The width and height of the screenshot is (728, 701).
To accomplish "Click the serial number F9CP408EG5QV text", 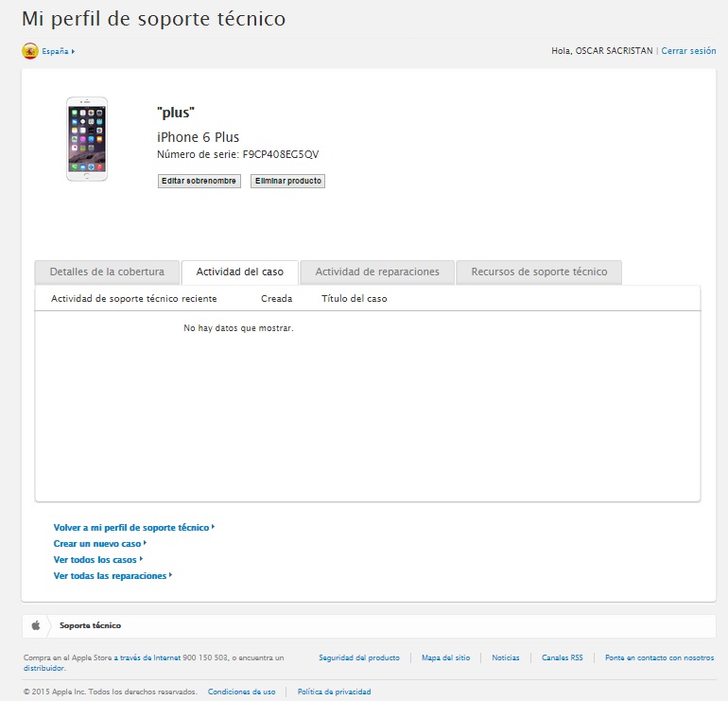I will (x=281, y=155).
